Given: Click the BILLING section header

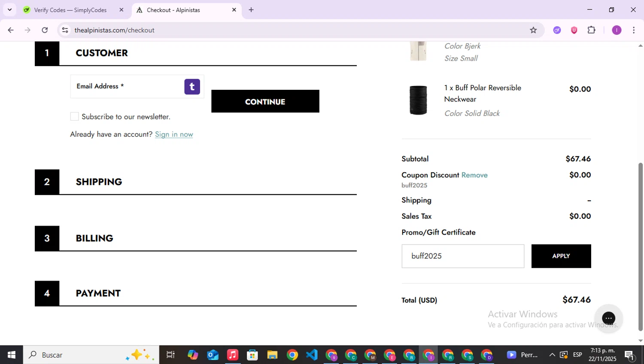Looking at the screenshot, I should coord(94,239).
